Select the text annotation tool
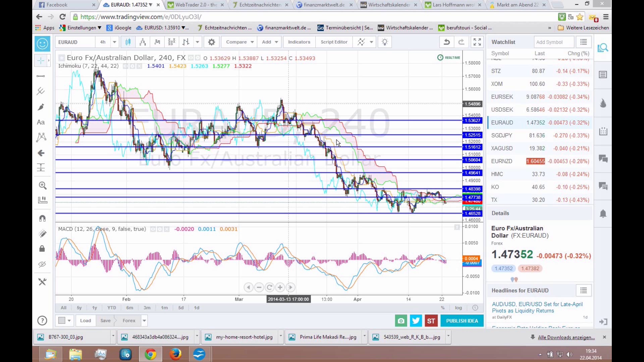Viewport: 644px width, 362px height. click(x=41, y=122)
